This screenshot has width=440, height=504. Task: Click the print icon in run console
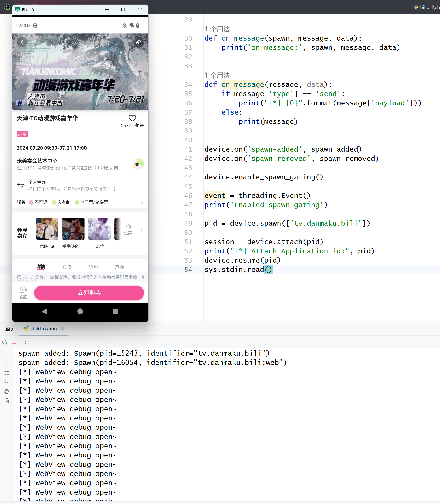click(x=7, y=392)
